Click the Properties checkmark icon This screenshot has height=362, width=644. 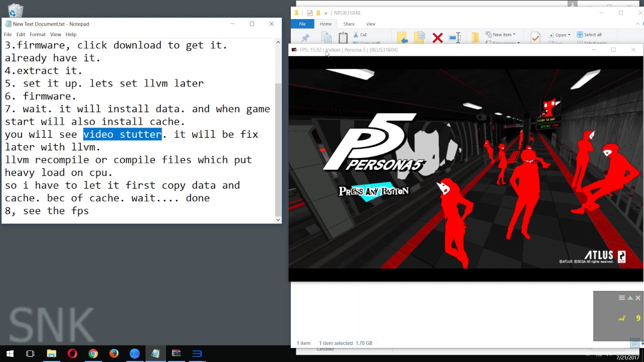pyautogui.click(x=535, y=38)
